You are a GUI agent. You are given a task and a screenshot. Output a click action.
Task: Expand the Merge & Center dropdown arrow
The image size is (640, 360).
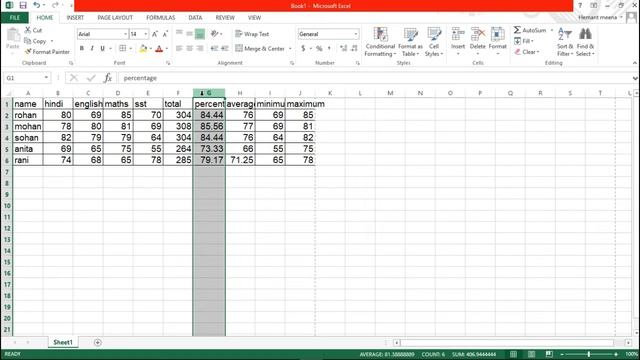coord(290,49)
